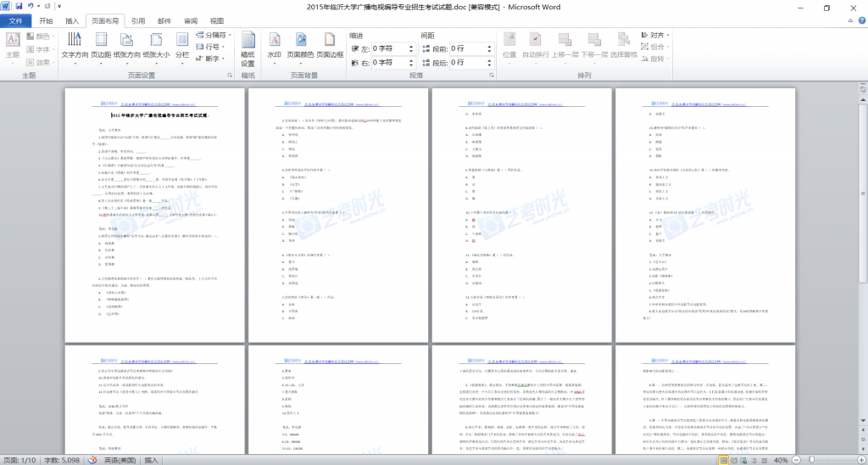Click the Save icon in quick access toolbar
Screen dimensions: 868x465
(x=19, y=7)
